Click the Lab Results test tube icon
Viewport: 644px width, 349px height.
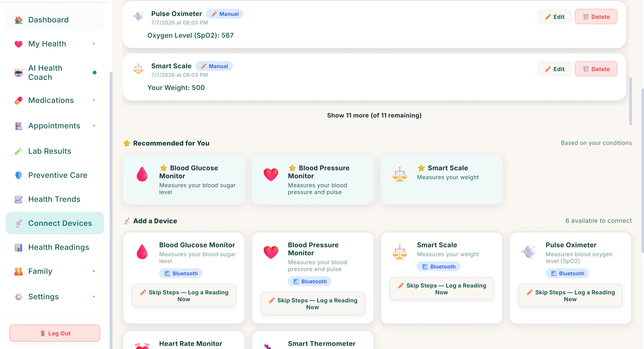(x=19, y=151)
